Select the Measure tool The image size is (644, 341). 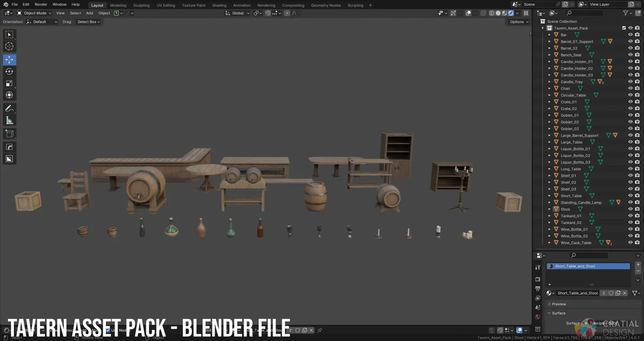9,120
